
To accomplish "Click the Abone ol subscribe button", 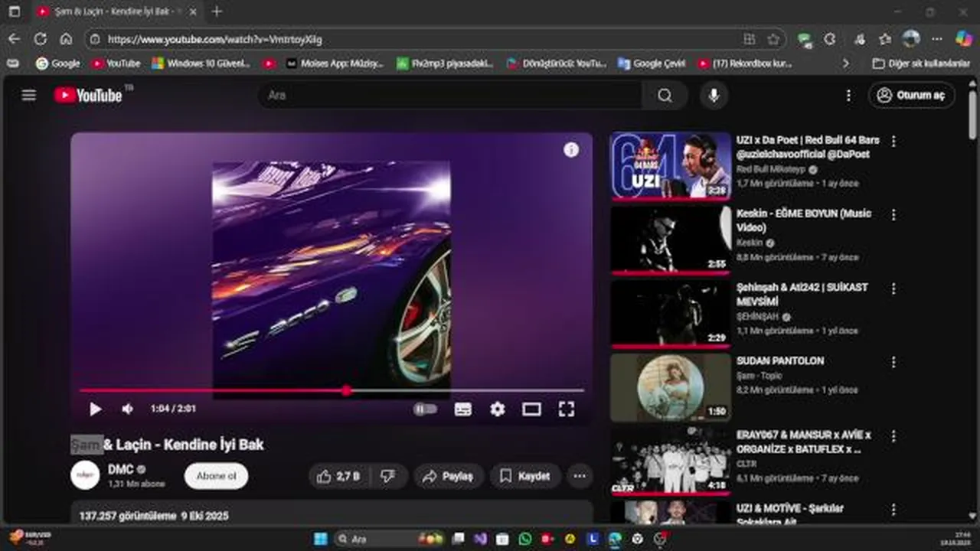I will click(x=216, y=476).
